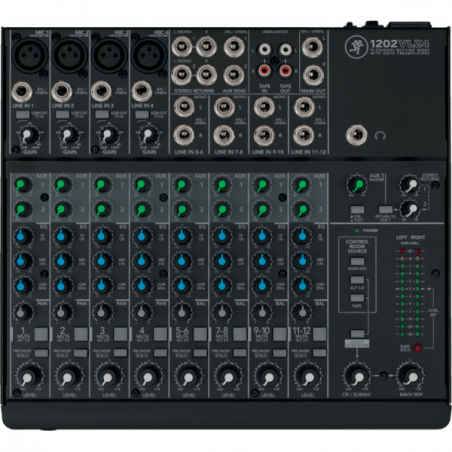
Task: Mute channel 1 with the MUTE/ALT 3-4 button
Action: pyautogui.click(x=41, y=334)
